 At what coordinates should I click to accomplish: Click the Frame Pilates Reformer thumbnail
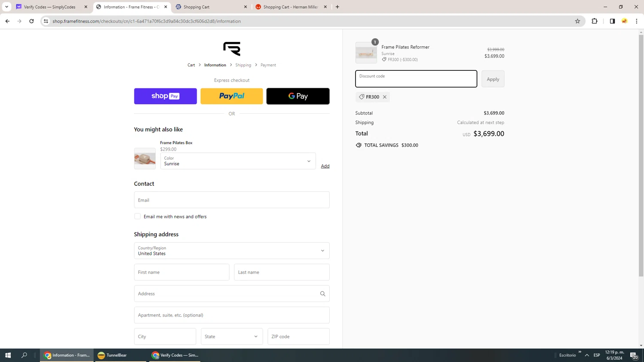pyautogui.click(x=366, y=53)
